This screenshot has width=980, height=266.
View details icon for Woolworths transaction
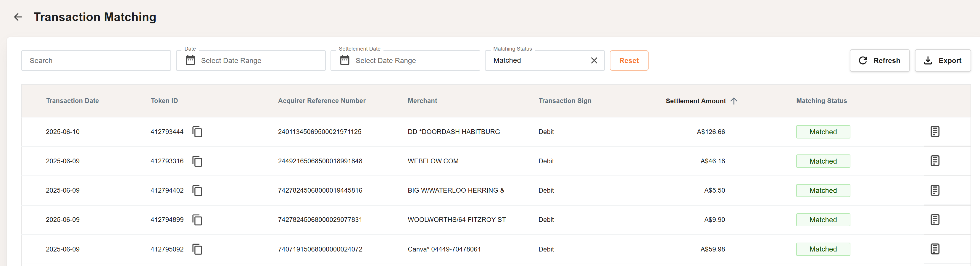point(935,220)
